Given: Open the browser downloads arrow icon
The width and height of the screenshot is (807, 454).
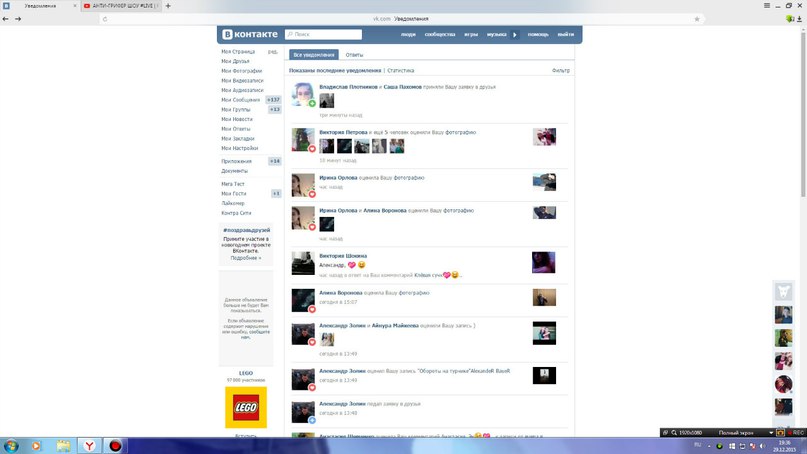Looking at the screenshot, I should coord(799,19).
